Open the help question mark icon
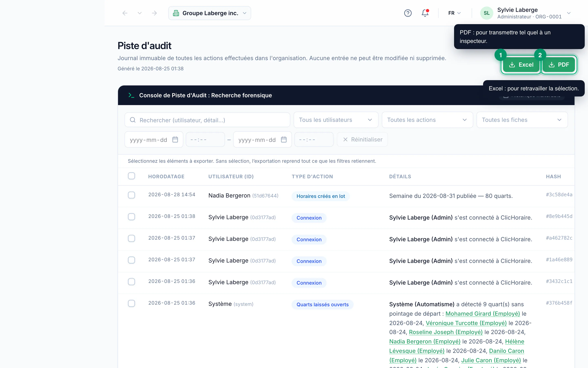This screenshot has width=588, height=368. [x=408, y=13]
